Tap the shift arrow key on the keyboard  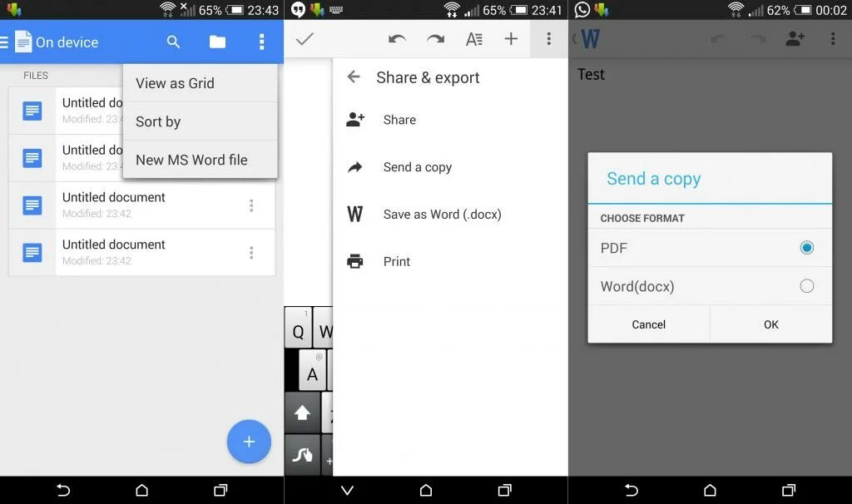tap(302, 413)
